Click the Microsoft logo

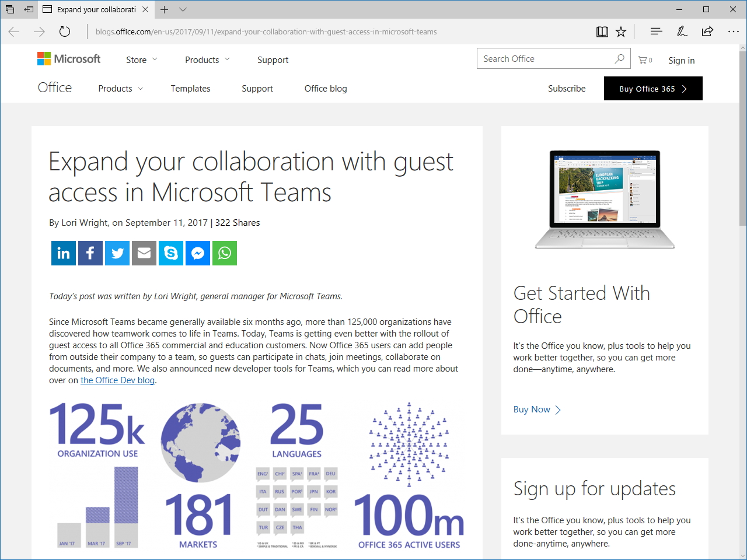click(68, 58)
